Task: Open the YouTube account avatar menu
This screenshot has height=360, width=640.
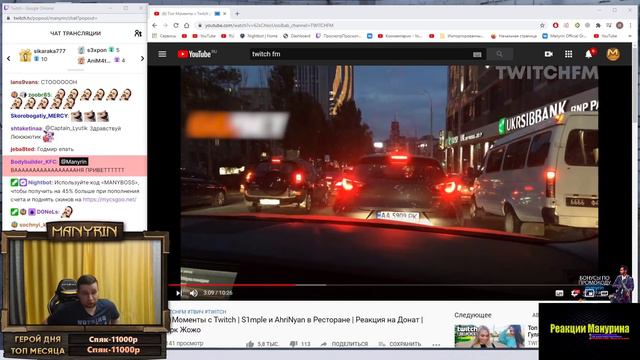Action: tap(613, 54)
